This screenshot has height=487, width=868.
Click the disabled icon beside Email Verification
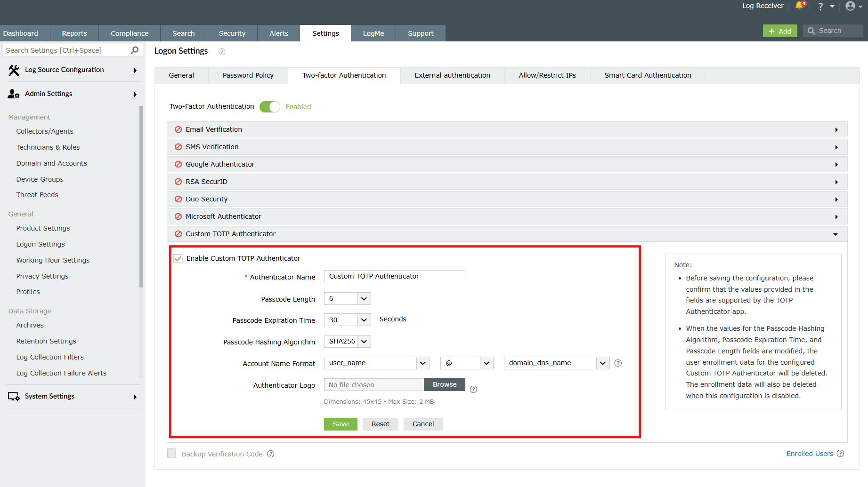[x=178, y=129]
